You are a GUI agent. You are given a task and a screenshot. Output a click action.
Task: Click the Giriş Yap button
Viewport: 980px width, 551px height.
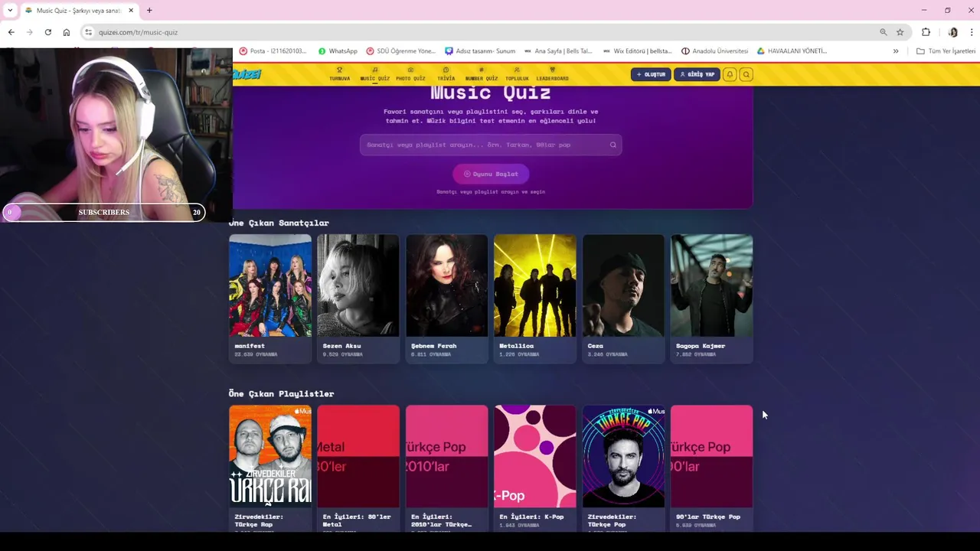tap(697, 74)
